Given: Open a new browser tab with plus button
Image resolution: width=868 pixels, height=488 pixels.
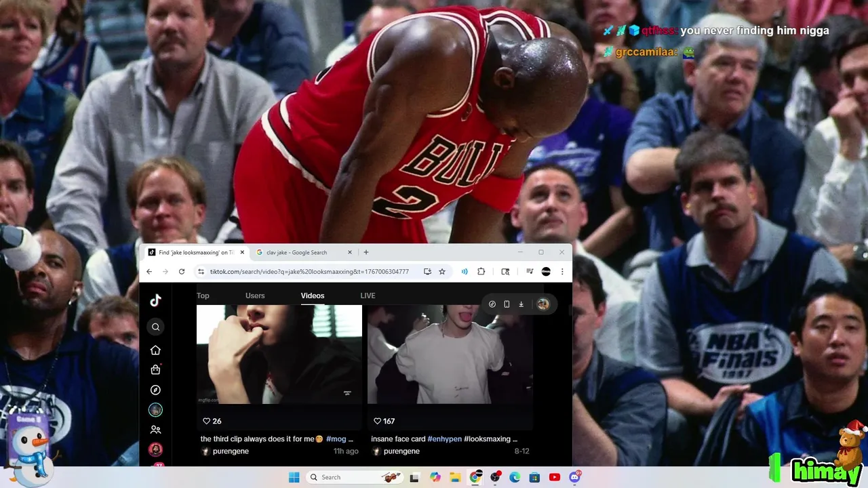Looking at the screenshot, I should pos(366,252).
